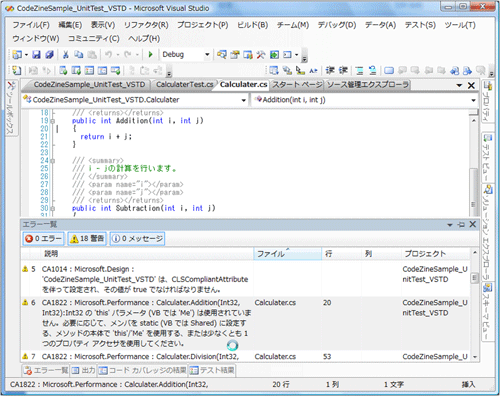Open ヘルプ(H) menu

[144, 39]
